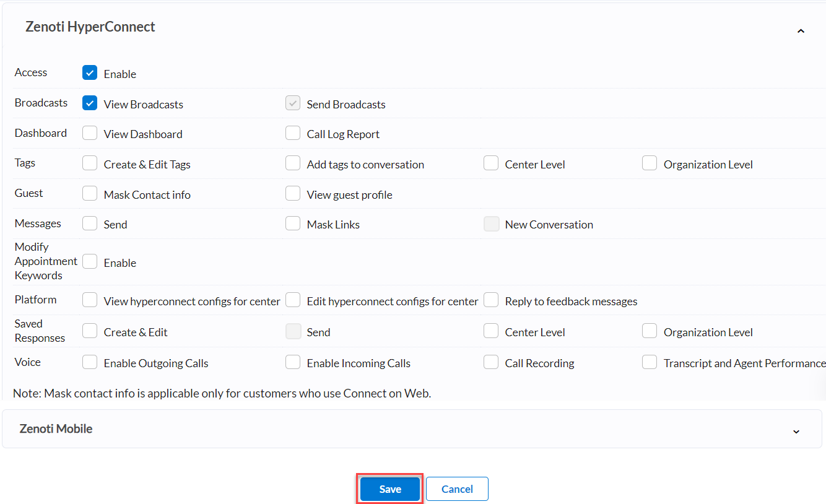Image resolution: width=826 pixels, height=504 pixels.
Task: Check Modify Appointment Keywords Enable checkbox
Action: (90, 262)
